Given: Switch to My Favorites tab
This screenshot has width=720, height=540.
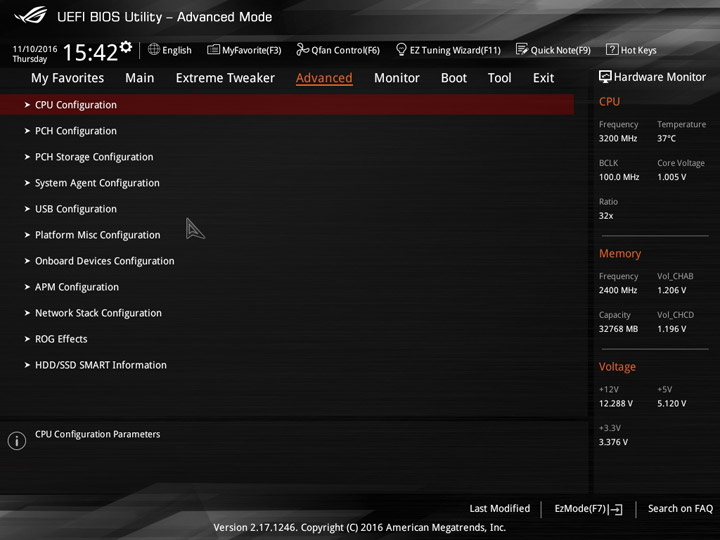Looking at the screenshot, I should click(68, 78).
